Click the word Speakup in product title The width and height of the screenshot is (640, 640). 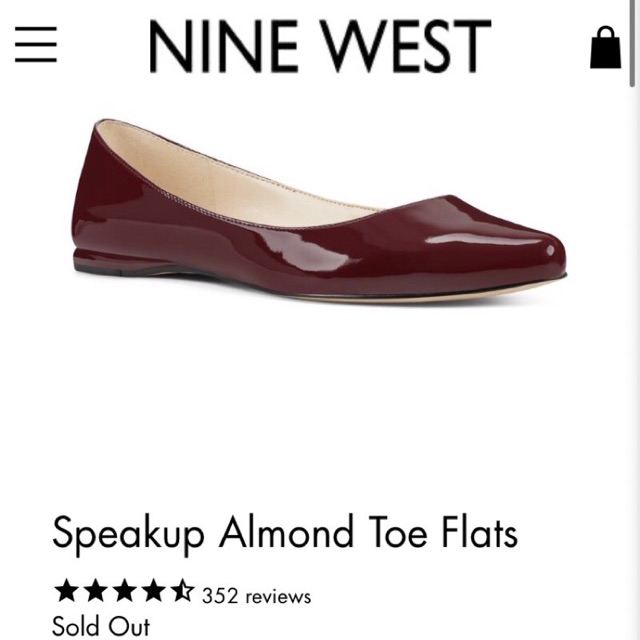(x=127, y=533)
